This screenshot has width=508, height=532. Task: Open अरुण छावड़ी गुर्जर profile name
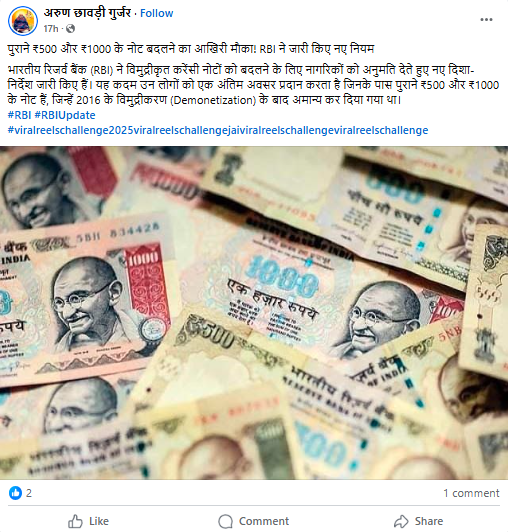(87, 13)
